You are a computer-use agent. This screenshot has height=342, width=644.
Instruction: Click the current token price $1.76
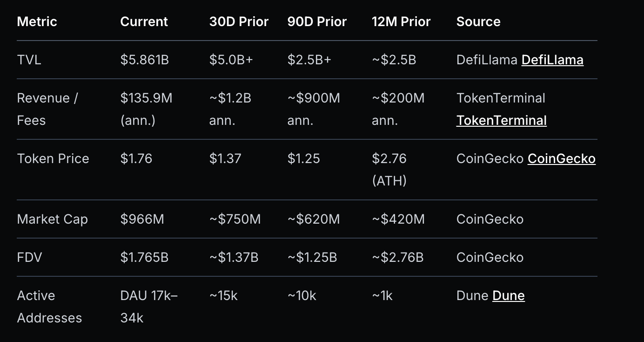point(136,159)
